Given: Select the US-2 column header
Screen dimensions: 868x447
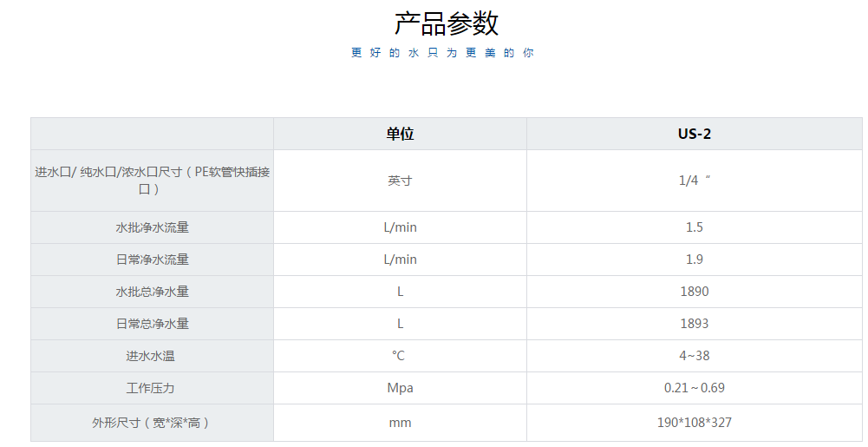Looking at the screenshot, I should pyautogui.click(x=694, y=134).
